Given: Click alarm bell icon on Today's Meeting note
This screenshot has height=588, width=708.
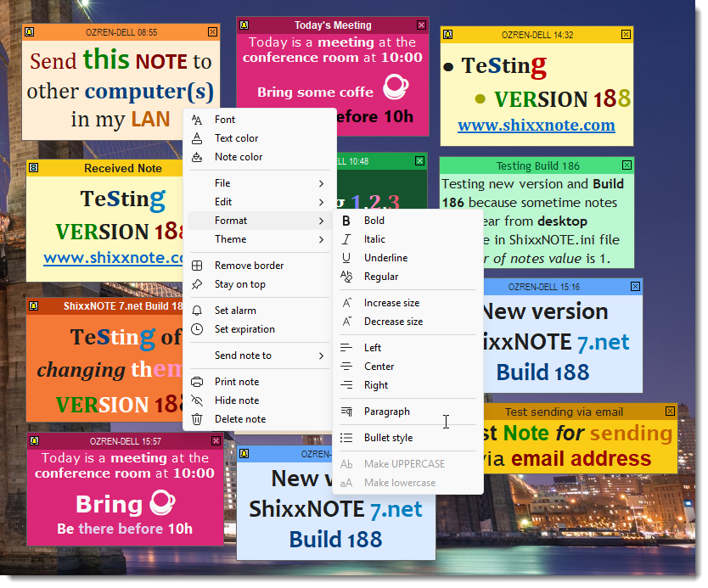Looking at the screenshot, I should [244, 25].
